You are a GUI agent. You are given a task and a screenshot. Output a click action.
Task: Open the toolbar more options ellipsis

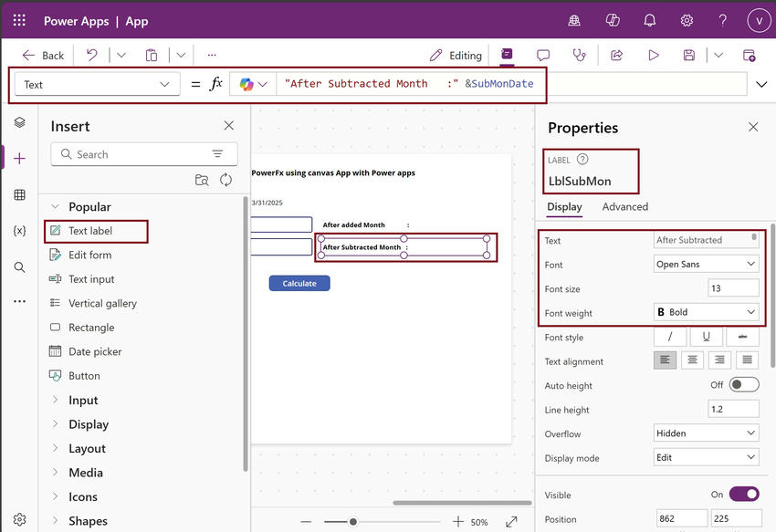click(x=212, y=55)
